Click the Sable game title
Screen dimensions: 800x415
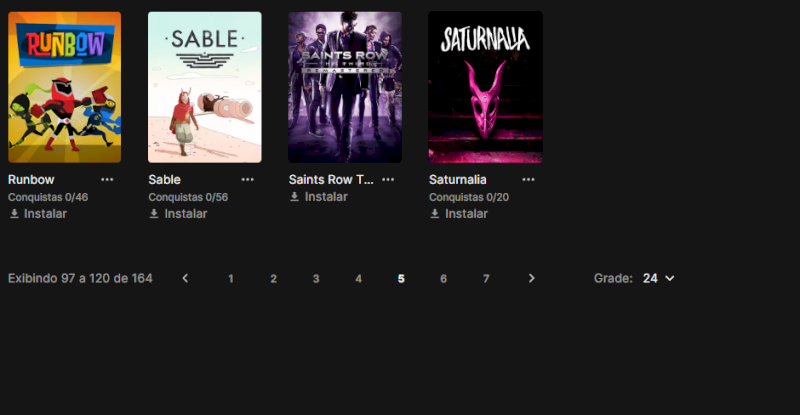click(x=164, y=180)
